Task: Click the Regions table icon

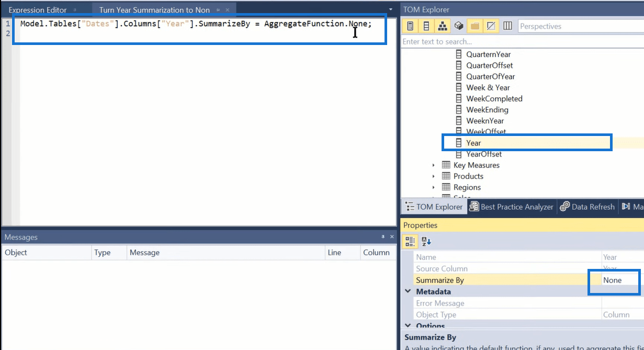Action: tap(446, 187)
